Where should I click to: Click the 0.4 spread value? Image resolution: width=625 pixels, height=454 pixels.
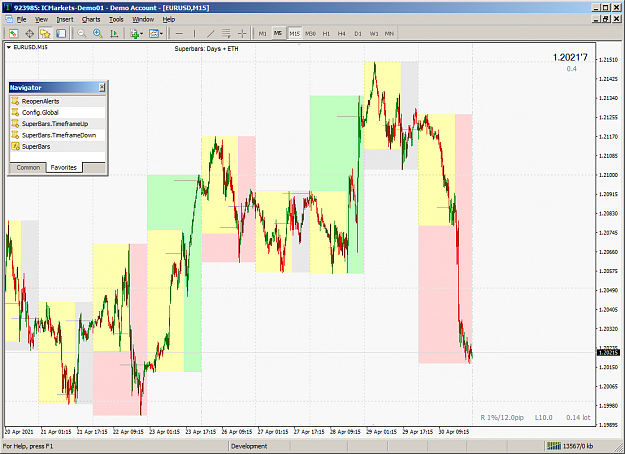pyautogui.click(x=572, y=69)
